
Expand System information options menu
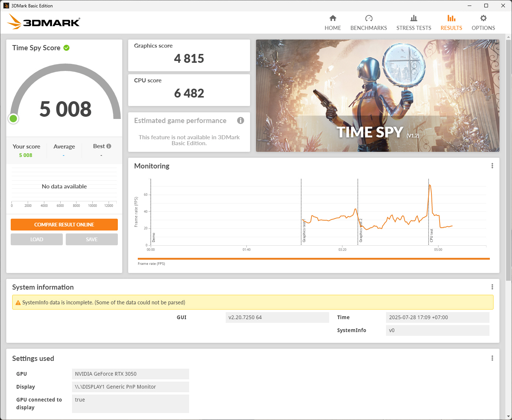coord(492,287)
